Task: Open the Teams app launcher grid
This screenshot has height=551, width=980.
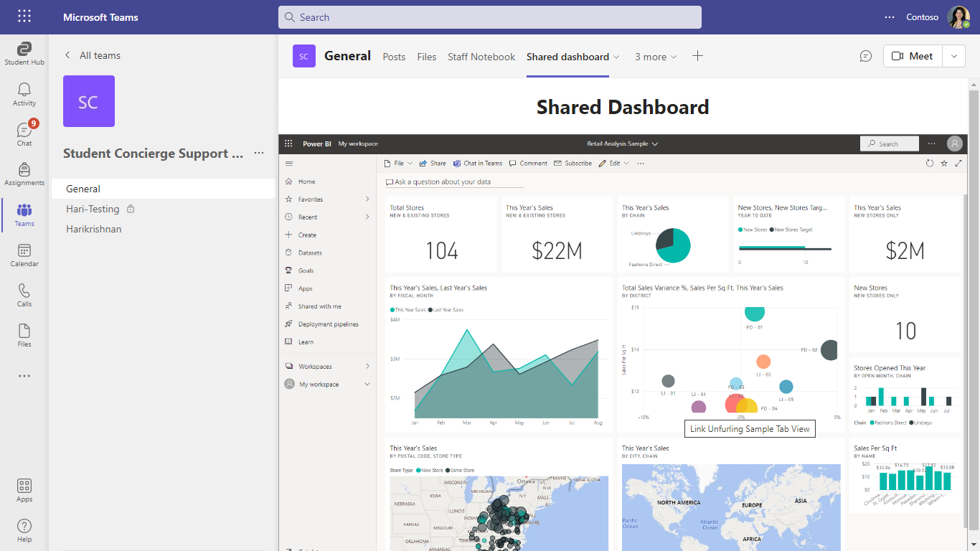Action: [x=24, y=17]
